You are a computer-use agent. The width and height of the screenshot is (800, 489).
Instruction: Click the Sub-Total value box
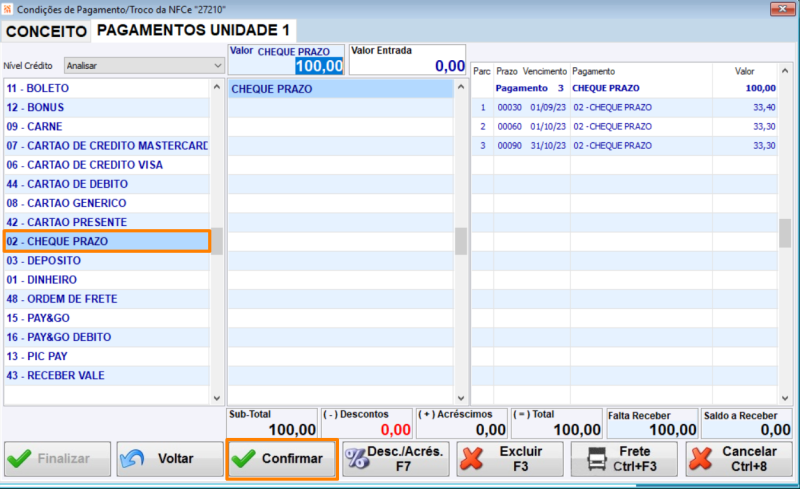point(272,423)
